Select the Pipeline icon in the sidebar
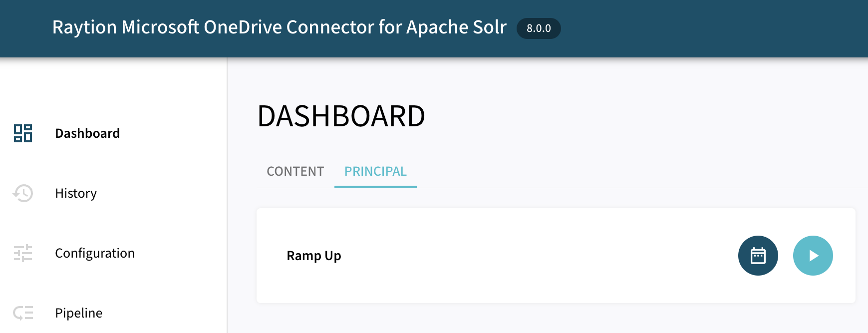The height and width of the screenshot is (333, 868). 22,313
